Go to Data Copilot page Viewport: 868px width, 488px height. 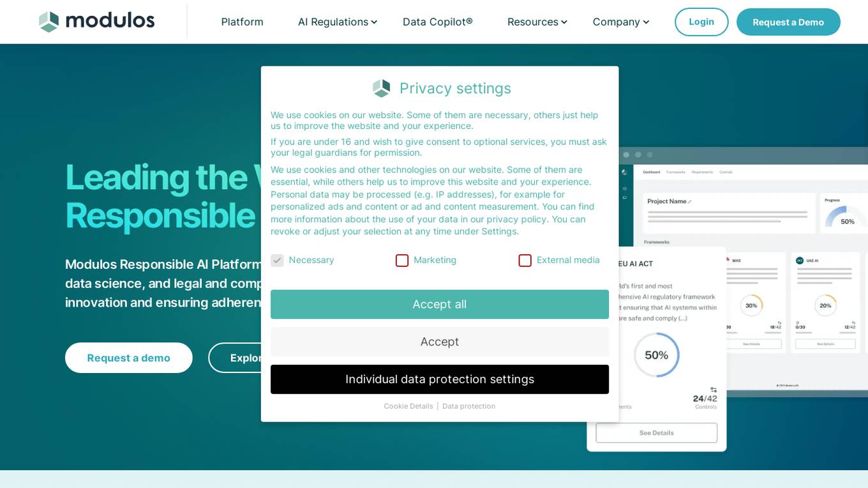tap(438, 22)
